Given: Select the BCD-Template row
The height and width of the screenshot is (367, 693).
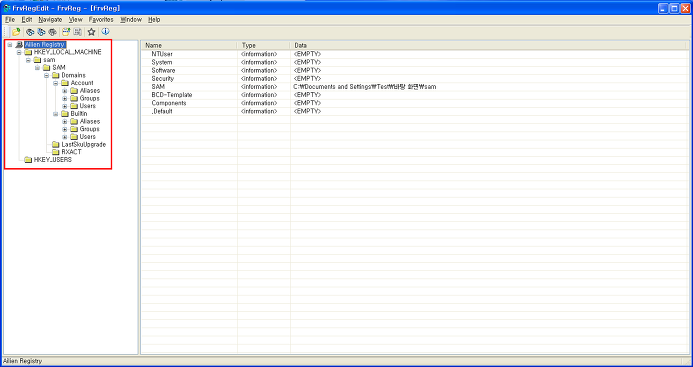Looking at the screenshot, I should (x=415, y=95).
